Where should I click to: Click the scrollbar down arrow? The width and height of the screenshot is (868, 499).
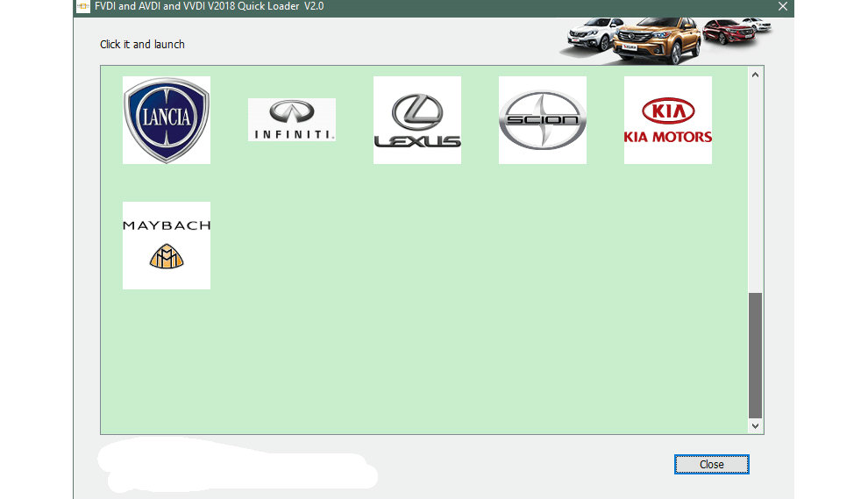[x=755, y=426]
